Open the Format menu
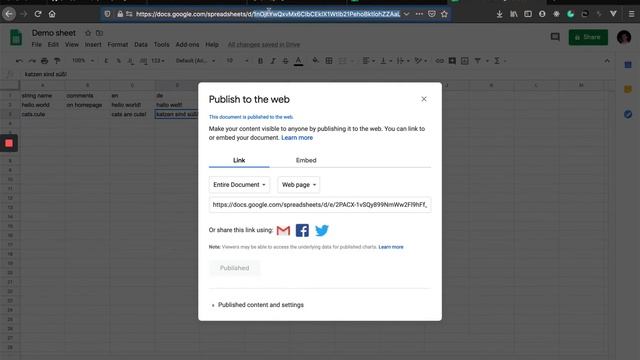Screen dimensions: 640x360 coord(118,44)
